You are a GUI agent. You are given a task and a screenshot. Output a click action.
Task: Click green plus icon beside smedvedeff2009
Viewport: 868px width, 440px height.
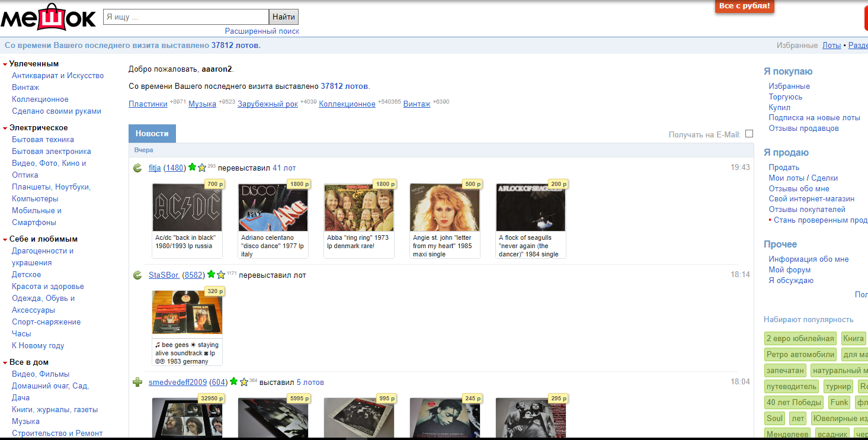click(x=137, y=383)
